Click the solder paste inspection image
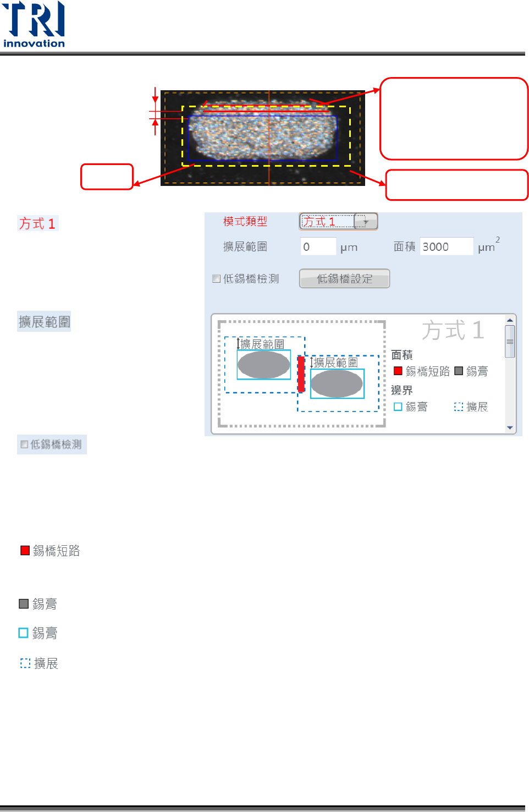This screenshot has height=812, width=529. pyautogui.click(x=263, y=138)
